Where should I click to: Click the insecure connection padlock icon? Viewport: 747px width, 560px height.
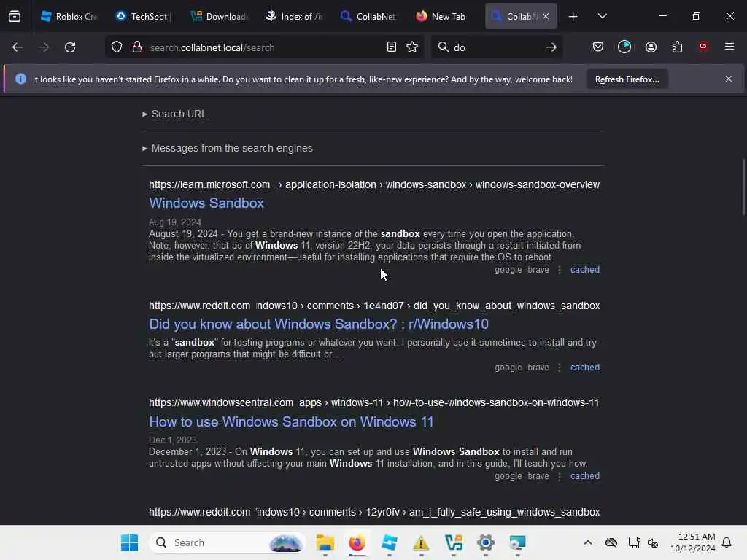point(137,47)
